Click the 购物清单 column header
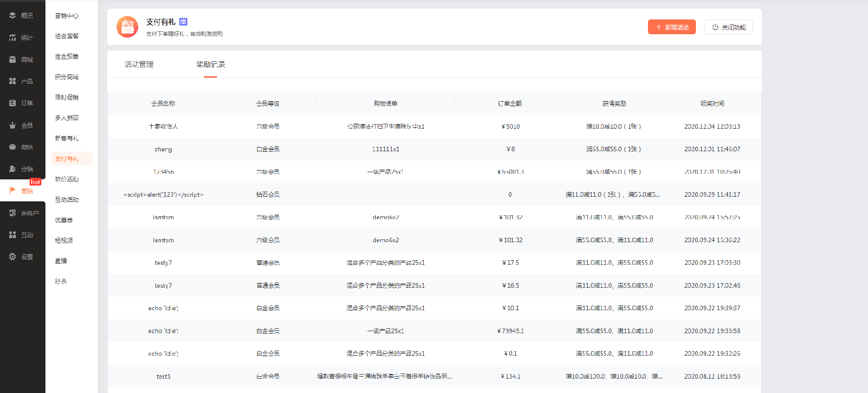The image size is (868, 393). click(385, 104)
